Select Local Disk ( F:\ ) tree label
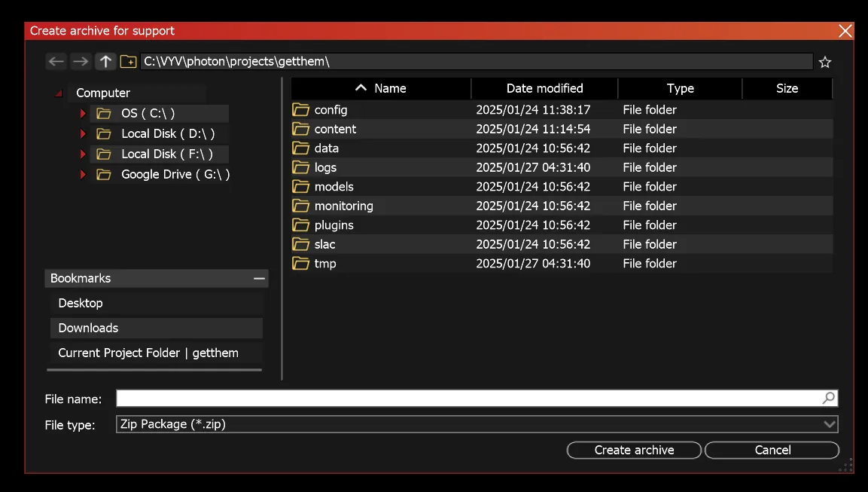 pos(167,154)
